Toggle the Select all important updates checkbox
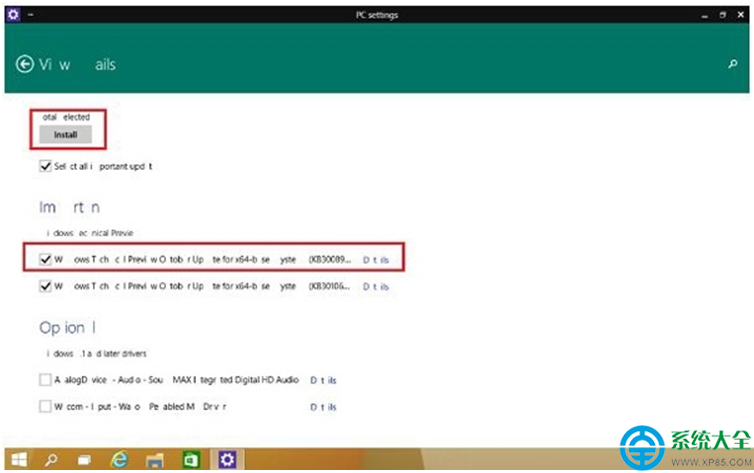 44,166
